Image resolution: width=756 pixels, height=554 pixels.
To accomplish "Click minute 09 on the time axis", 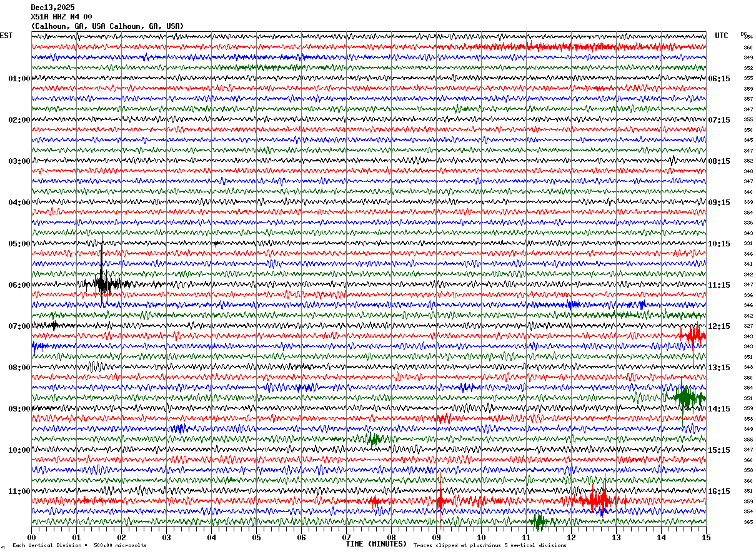I will pyautogui.click(x=437, y=537).
